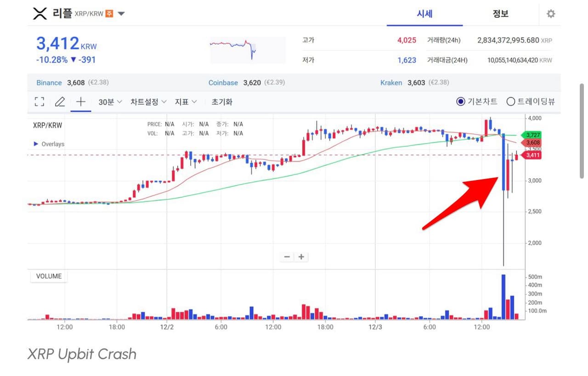Click the orange 주 badge icon
The height and width of the screenshot is (376, 588).
(109, 14)
